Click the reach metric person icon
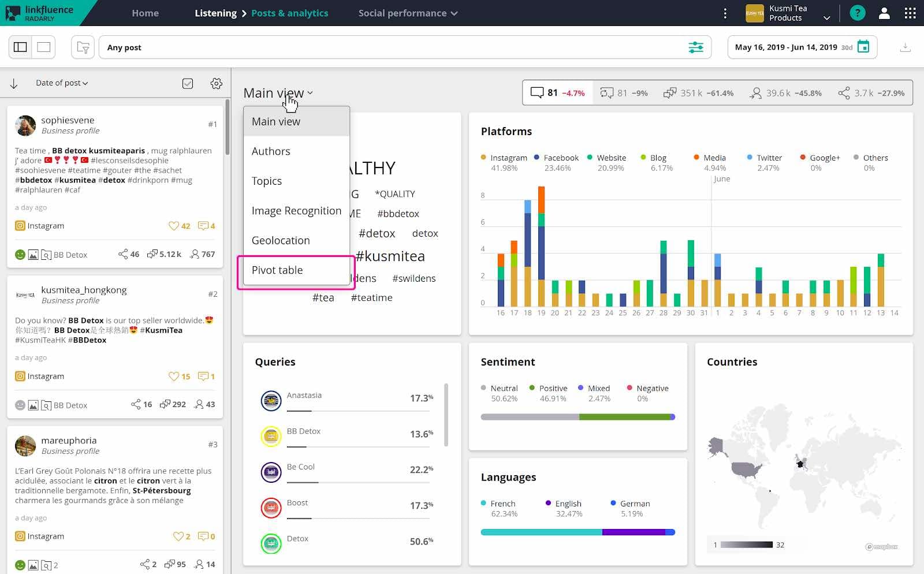924x574 pixels. point(756,92)
